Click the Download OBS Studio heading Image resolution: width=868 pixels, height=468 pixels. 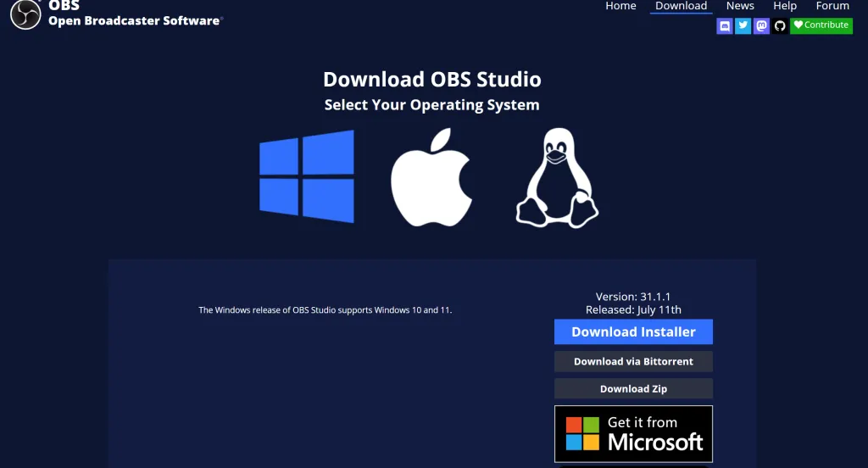[x=431, y=79]
